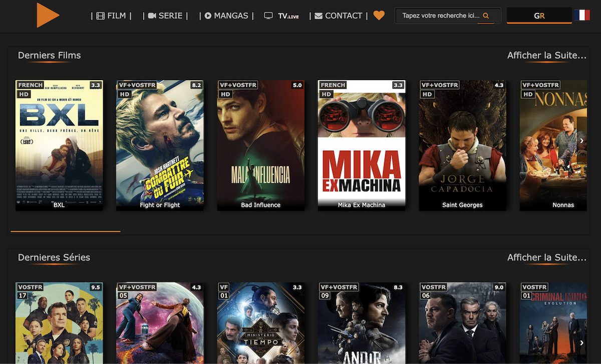This screenshot has width=601, height=364.
Task: Select the French flag language icon
Action: (x=582, y=16)
